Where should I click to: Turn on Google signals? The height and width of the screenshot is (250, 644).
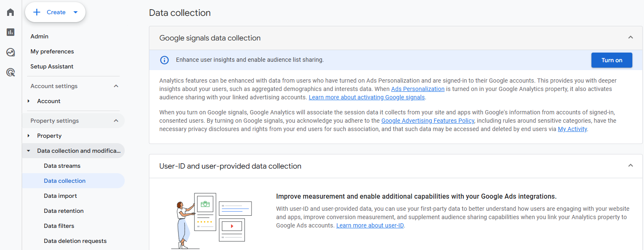[611, 60]
